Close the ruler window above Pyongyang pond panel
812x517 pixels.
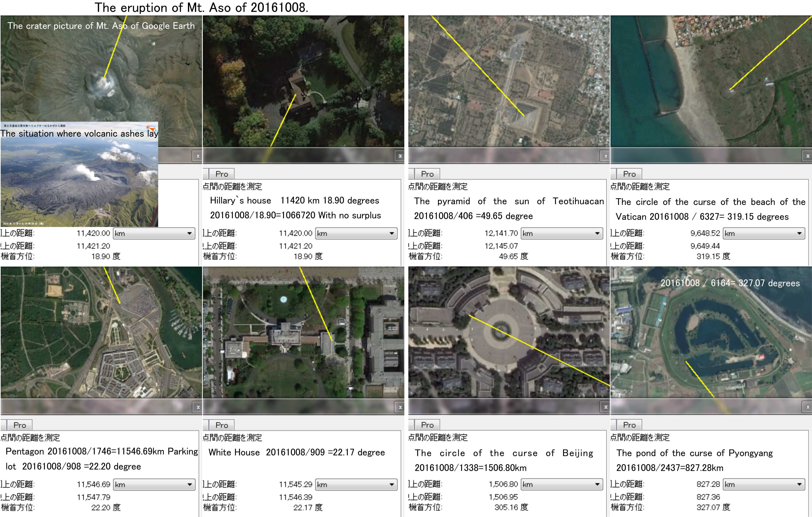tap(808, 407)
